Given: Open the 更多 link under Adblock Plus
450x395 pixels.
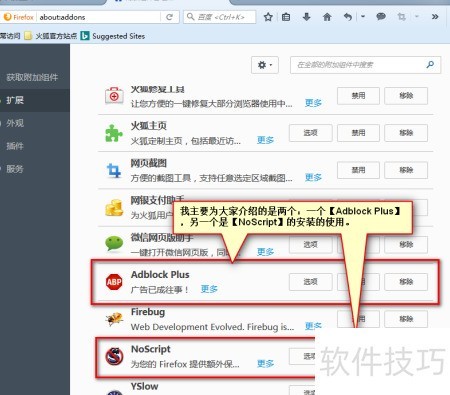Looking at the screenshot, I should [209, 289].
